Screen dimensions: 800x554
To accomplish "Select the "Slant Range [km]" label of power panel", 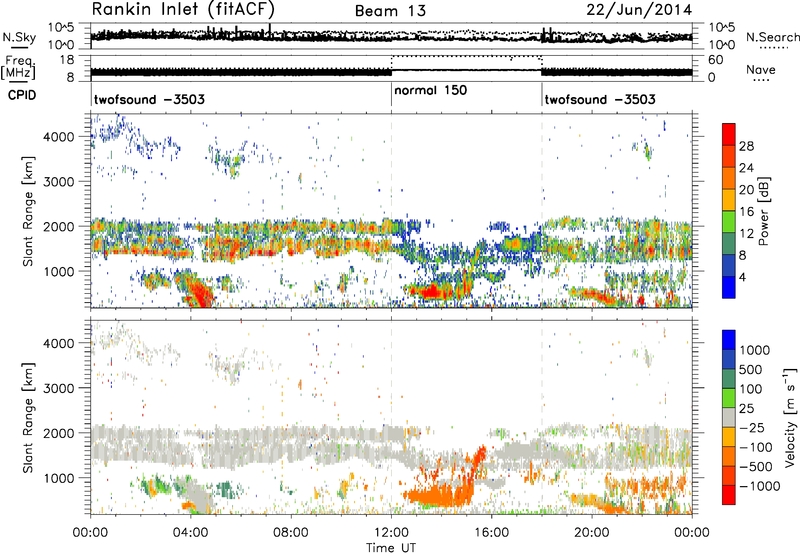I will coord(28,211).
